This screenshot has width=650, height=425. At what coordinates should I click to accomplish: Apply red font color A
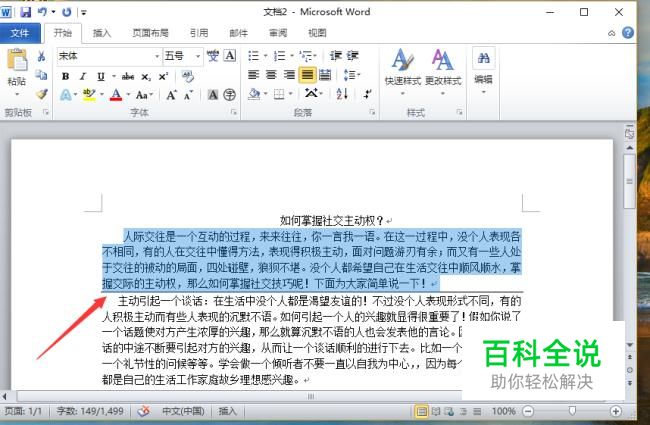click(116, 95)
